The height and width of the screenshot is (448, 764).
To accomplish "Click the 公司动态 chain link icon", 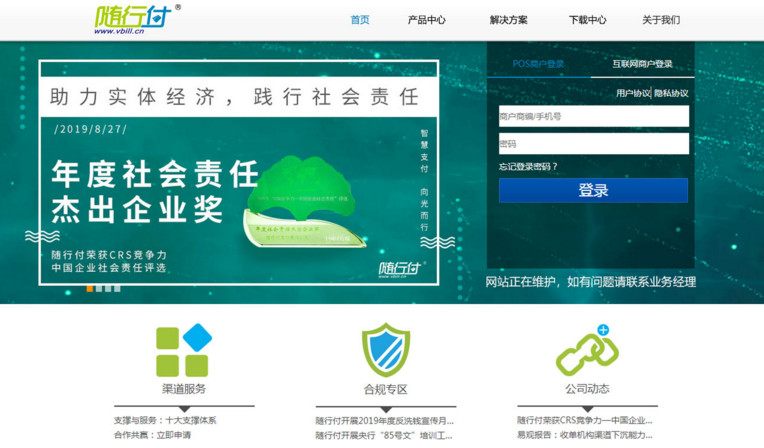I will click(586, 352).
